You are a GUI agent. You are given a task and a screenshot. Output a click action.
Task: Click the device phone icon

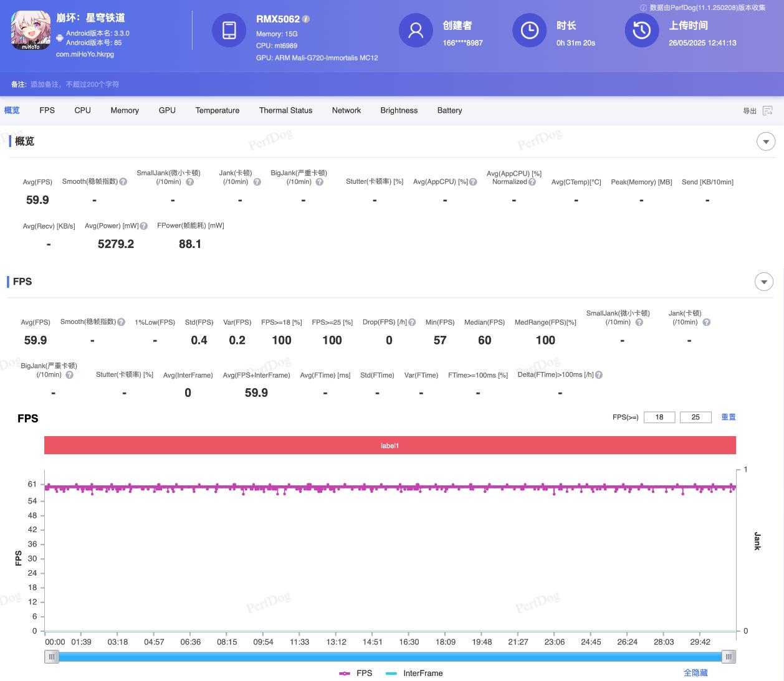[x=229, y=30]
